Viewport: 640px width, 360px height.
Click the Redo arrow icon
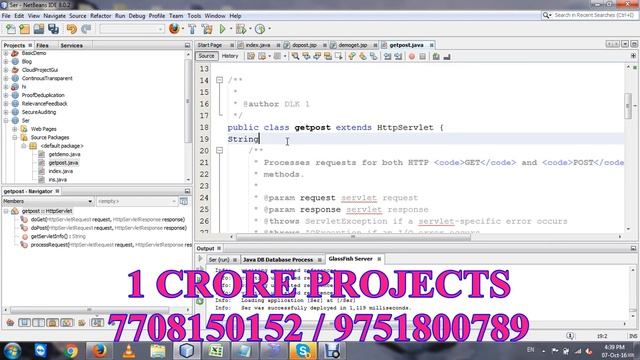(x=86, y=29)
